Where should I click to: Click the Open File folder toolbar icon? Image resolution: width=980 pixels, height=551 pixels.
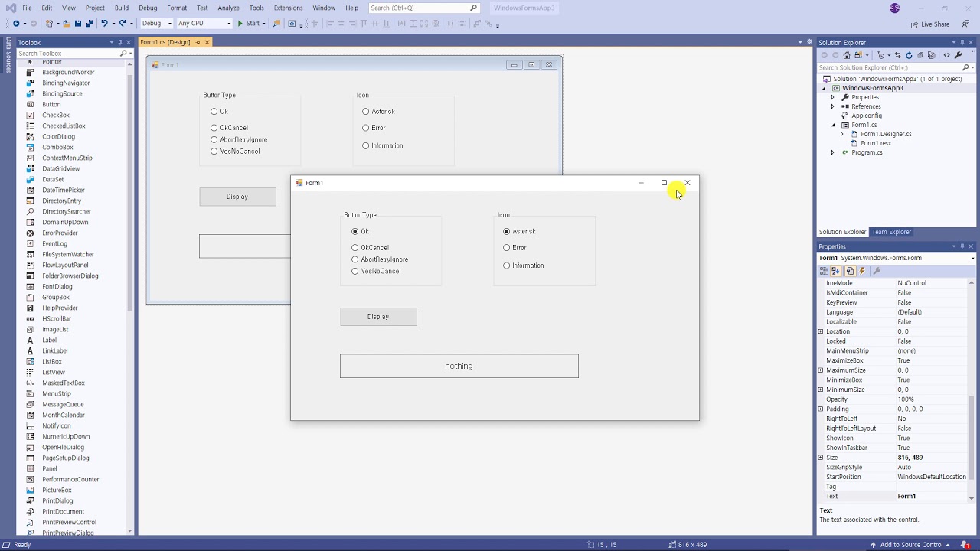coord(67,23)
